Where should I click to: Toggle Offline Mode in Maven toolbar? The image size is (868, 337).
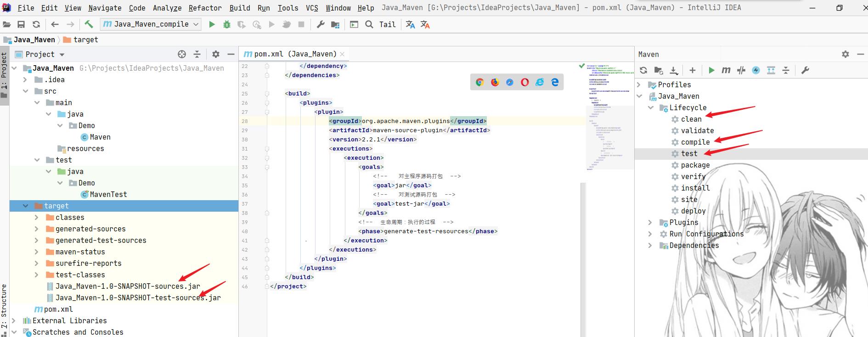click(741, 70)
